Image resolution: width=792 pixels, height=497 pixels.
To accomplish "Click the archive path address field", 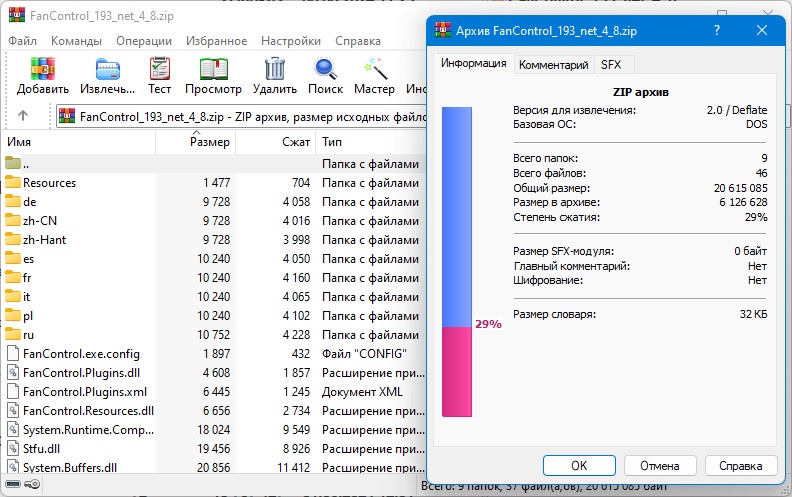I will coord(241,117).
